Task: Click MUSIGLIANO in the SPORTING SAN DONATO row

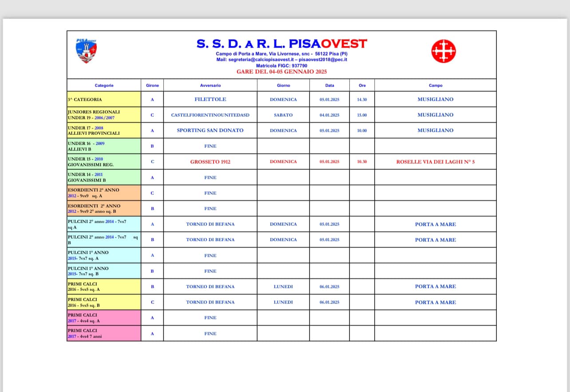Action: click(435, 130)
